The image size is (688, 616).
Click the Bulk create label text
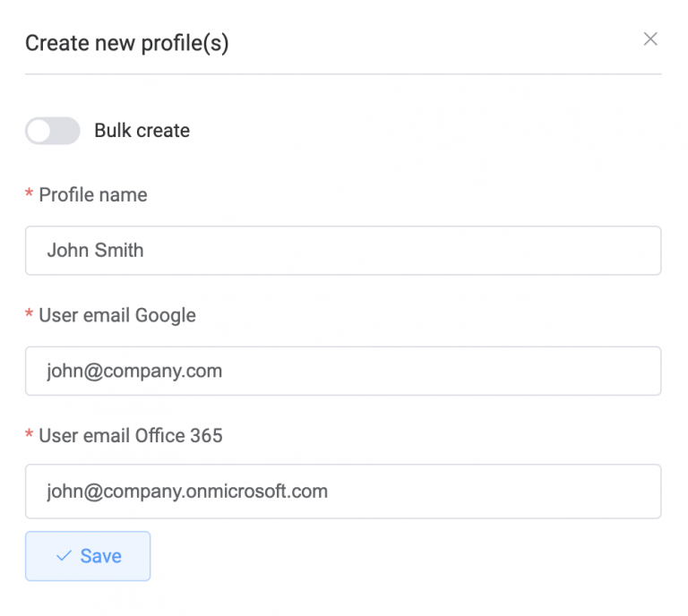(x=142, y=131)
